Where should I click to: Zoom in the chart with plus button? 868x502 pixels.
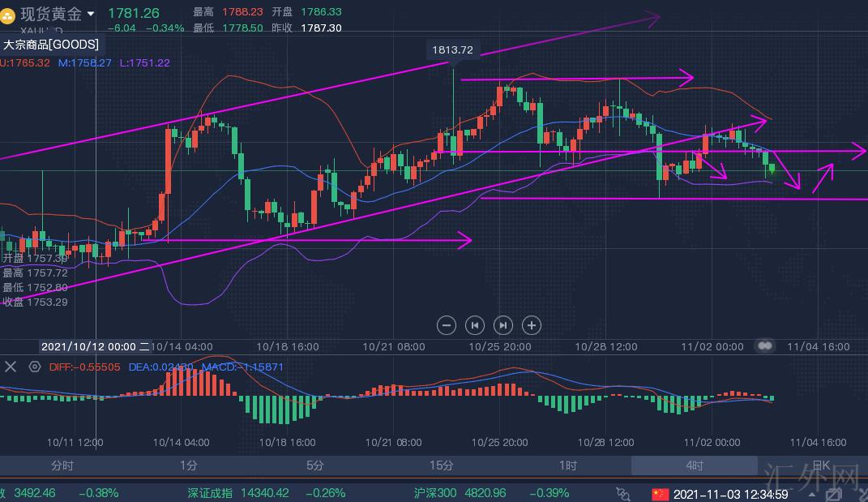coord(531,325)
